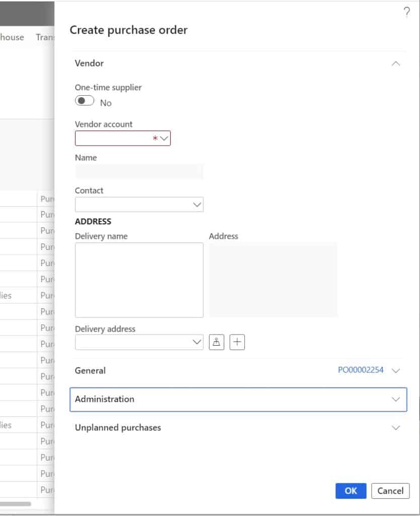Click the PO00002254 order number link
Screen dimensions: 420x516
pos(361,370)
